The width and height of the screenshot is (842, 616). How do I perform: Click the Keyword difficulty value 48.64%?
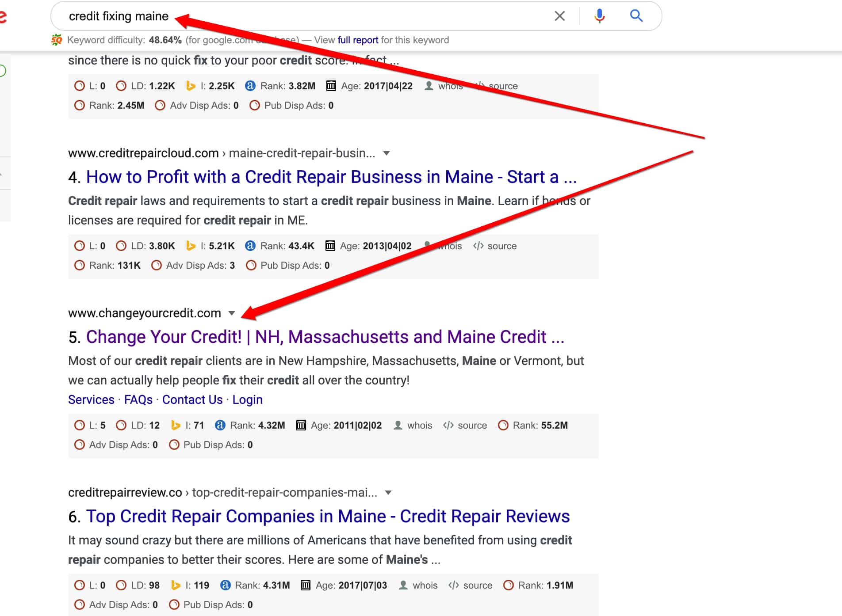pyautogui.click(x=165, y=40)
